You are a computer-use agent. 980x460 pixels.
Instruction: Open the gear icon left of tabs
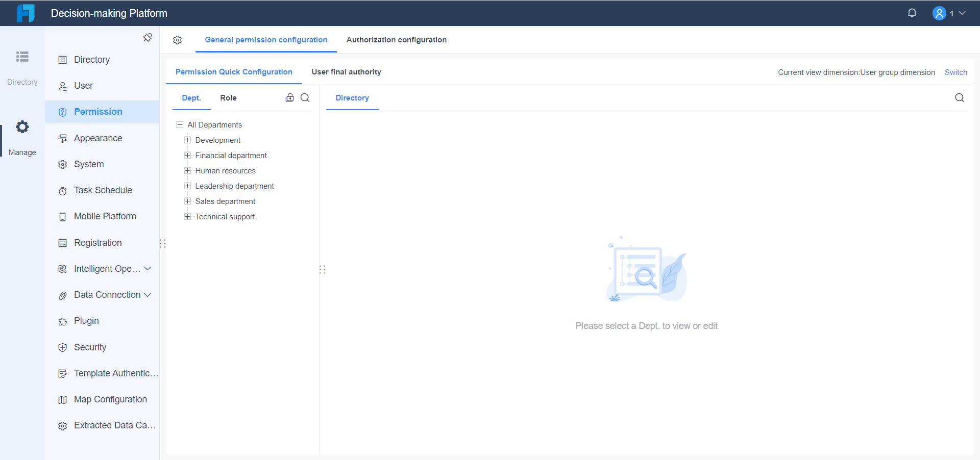pyautogui.click(x=178, y=40)
